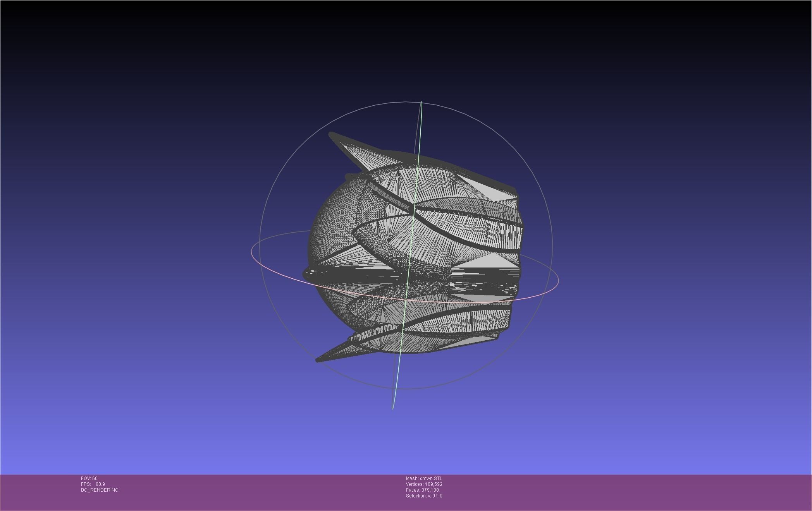812x511 pixels.
Task: Click the far right edge of the pink ring
Action: (558, 280)
